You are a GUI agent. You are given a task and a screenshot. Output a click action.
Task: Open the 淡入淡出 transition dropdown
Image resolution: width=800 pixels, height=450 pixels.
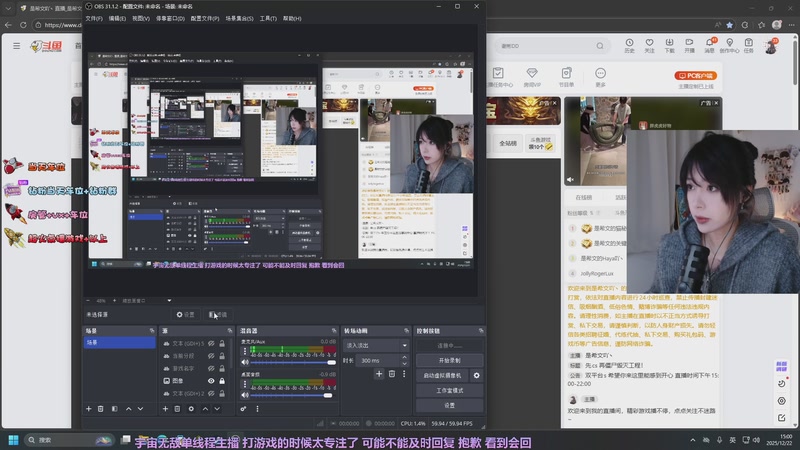[x=376, y=345]
